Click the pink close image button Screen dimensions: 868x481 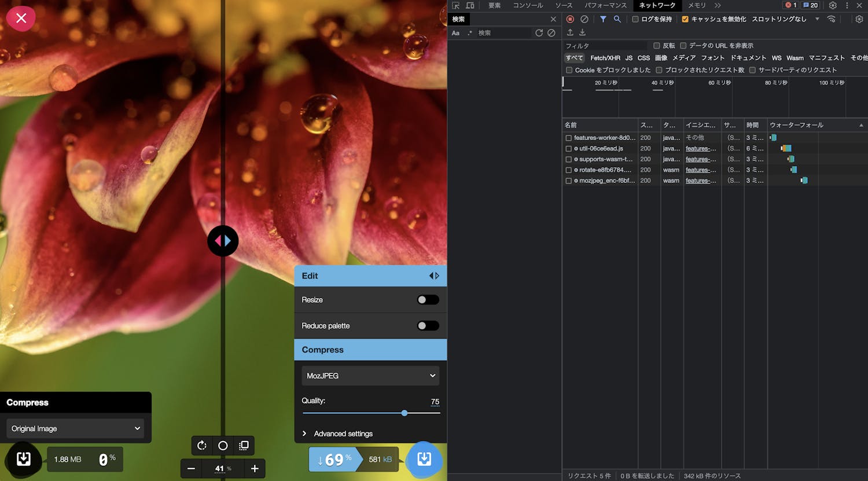coord(21,19)
